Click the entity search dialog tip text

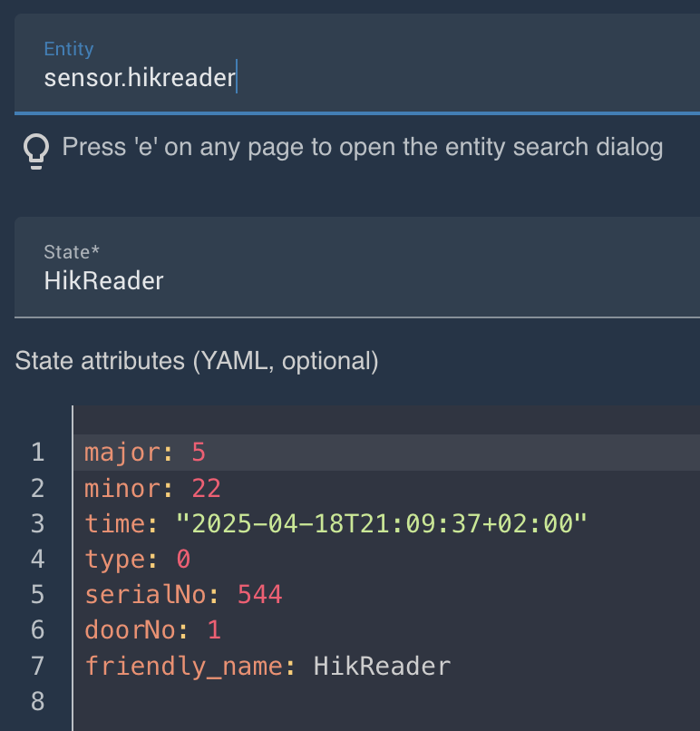(x=363, y=147)
